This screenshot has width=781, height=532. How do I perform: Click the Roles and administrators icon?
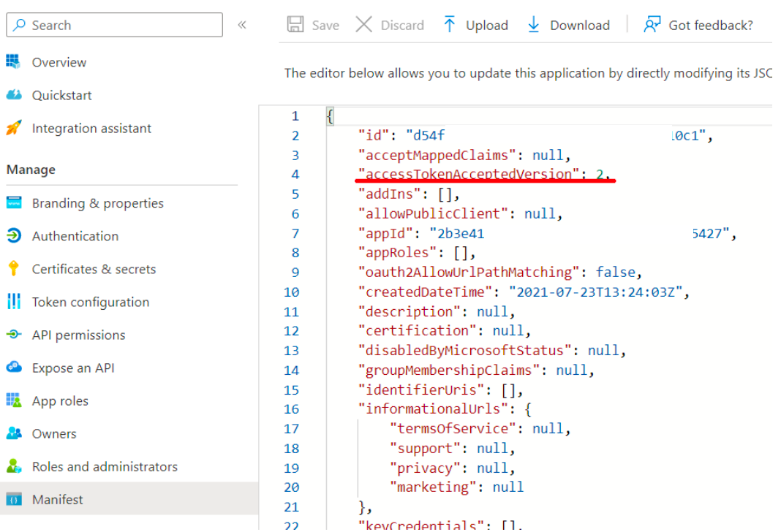coord(13,466)
